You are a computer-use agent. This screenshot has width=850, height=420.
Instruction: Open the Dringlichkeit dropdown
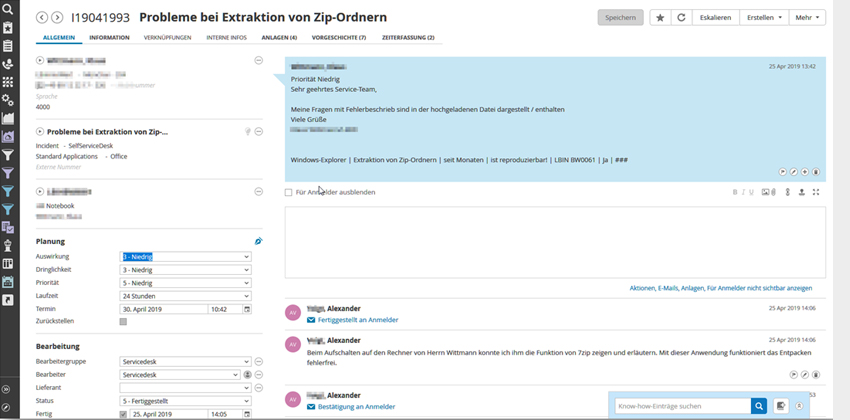185,270
